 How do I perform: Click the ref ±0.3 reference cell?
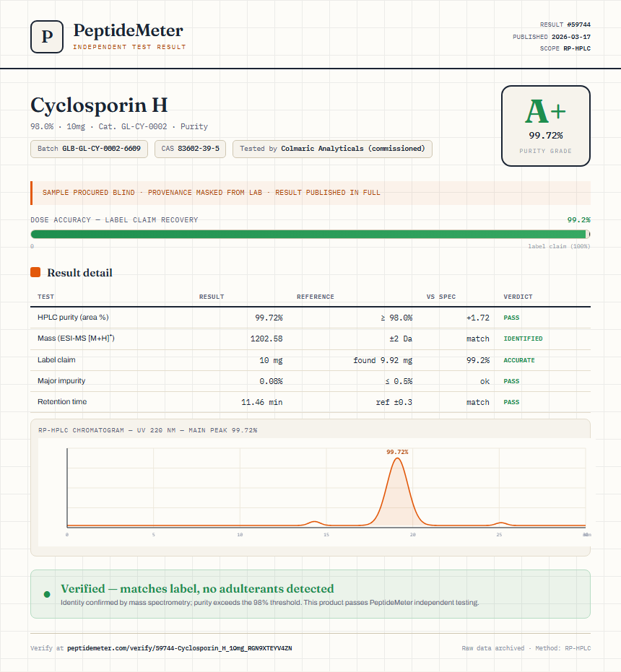click(394, 402)
